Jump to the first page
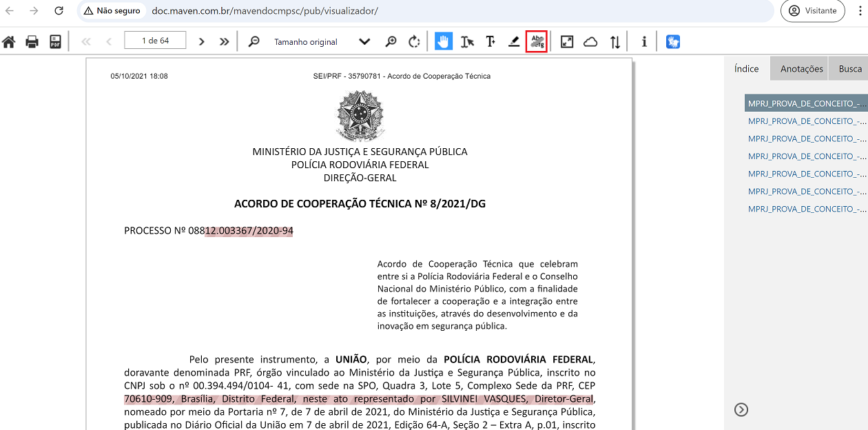 (x=86, y=41)
